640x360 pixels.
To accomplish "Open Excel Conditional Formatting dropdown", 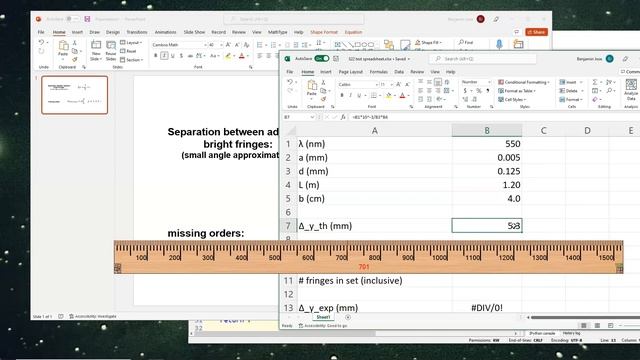I will coord(524,82).
